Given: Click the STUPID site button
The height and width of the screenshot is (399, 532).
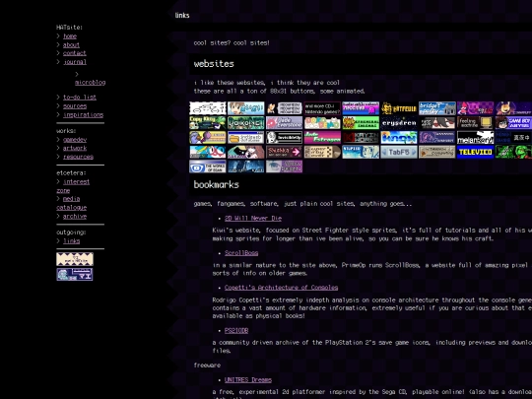Looking at the screenshot, I should [x=361, y=152].
